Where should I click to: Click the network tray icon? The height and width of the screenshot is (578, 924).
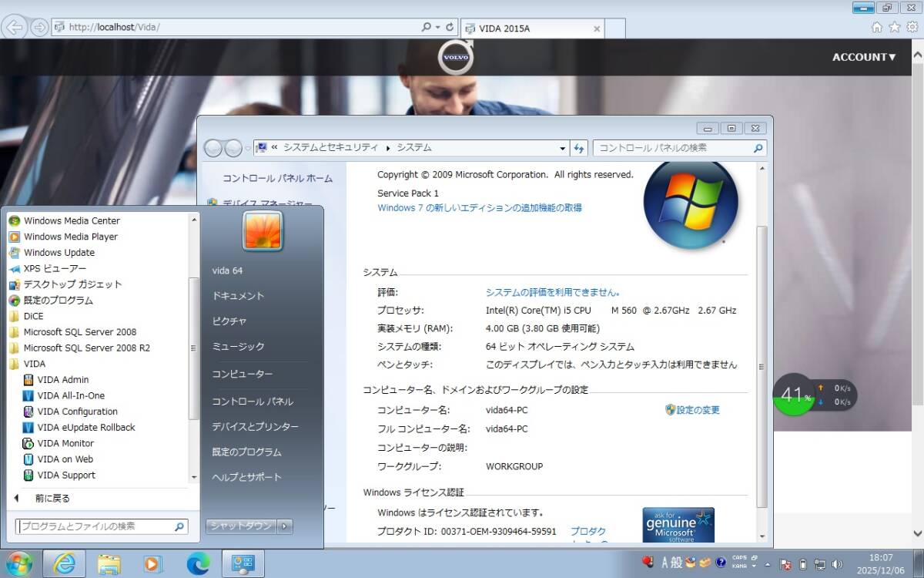point(821,564)
